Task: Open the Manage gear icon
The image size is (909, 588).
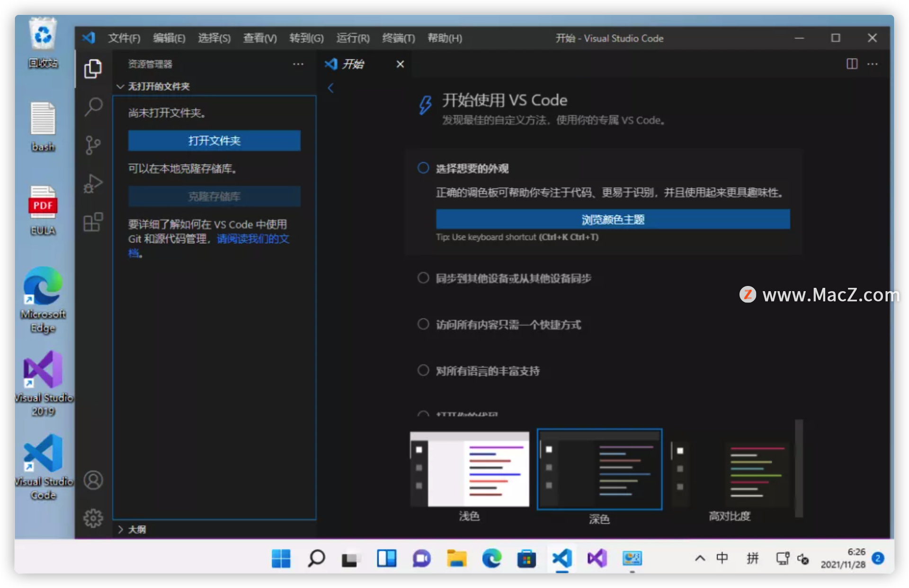Action: (93, 518)
